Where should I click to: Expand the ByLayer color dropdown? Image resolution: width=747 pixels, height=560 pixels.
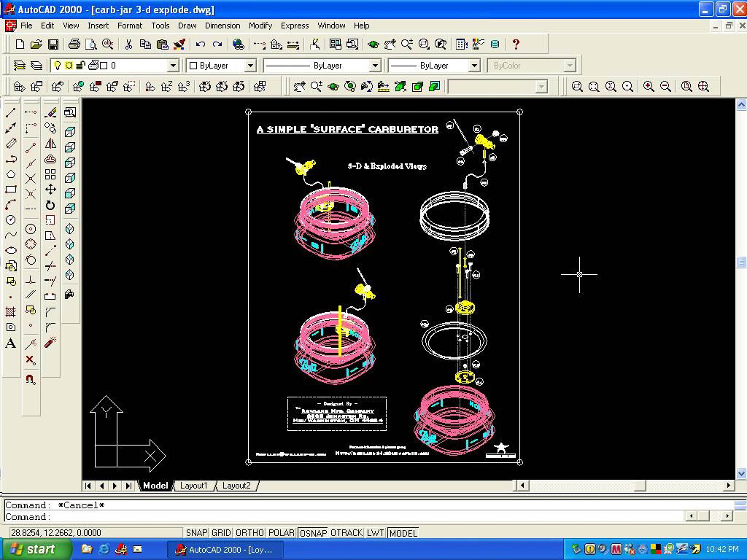(x=249, y=66)
